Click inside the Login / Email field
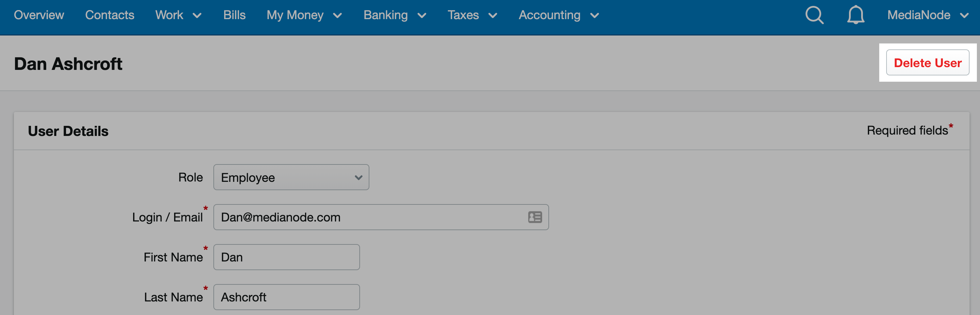Screen dimensions: 980x315 (x=342, y=217)
